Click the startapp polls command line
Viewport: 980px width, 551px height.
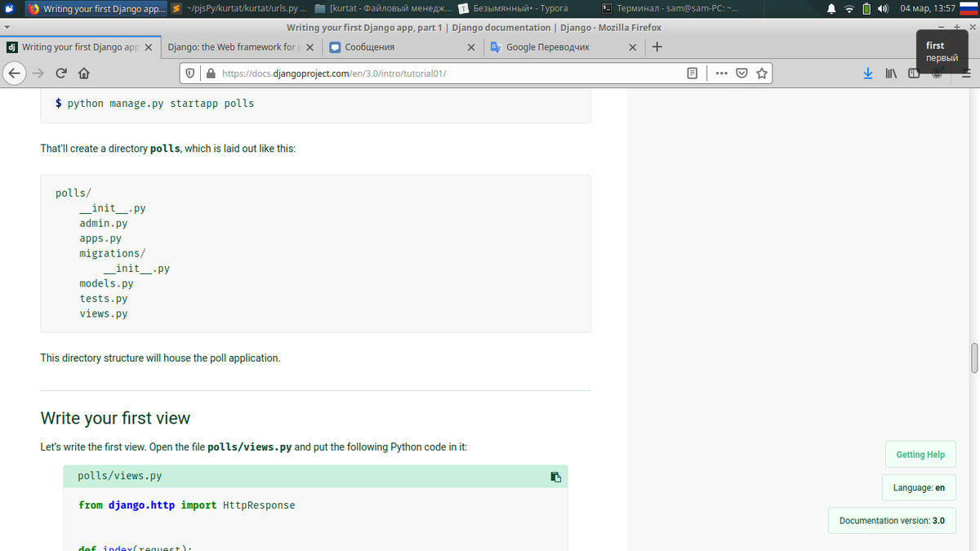coord(154,104)
